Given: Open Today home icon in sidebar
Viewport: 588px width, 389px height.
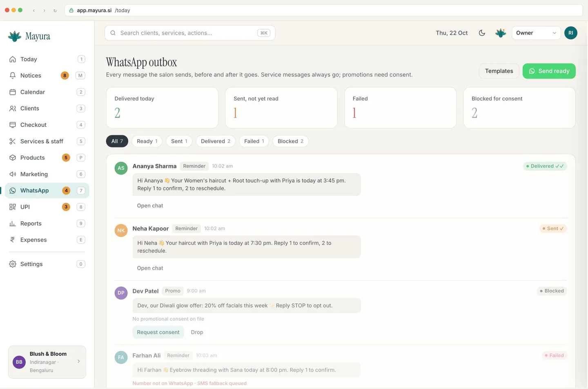Looking at the screenshot, I should 13,59.
